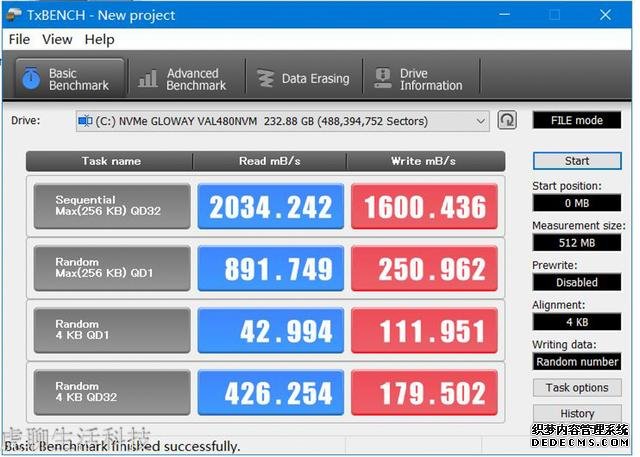Click the stopwatch Basic Benchmark icon
This screenshot has height=457, width=640.
tap(31, 78)
